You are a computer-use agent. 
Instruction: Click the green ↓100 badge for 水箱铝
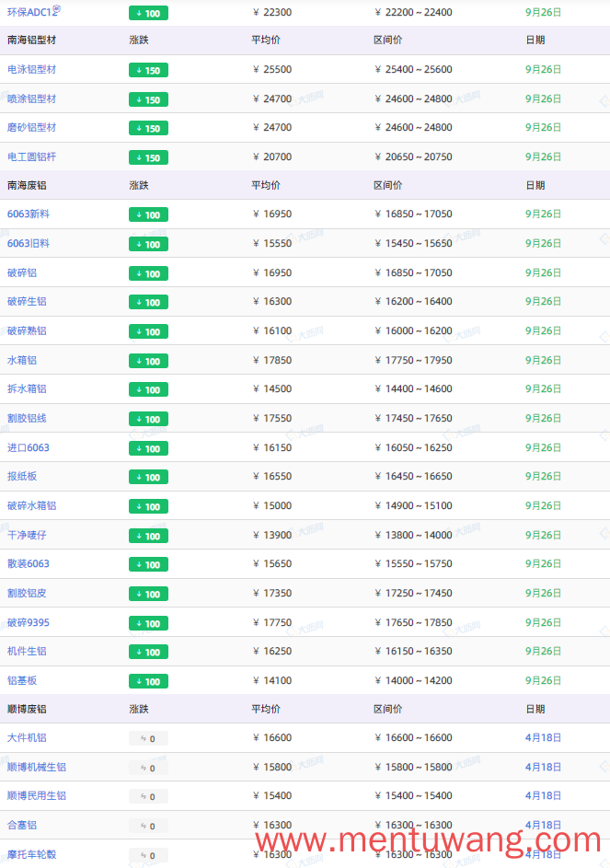click(x=148, y=361)
